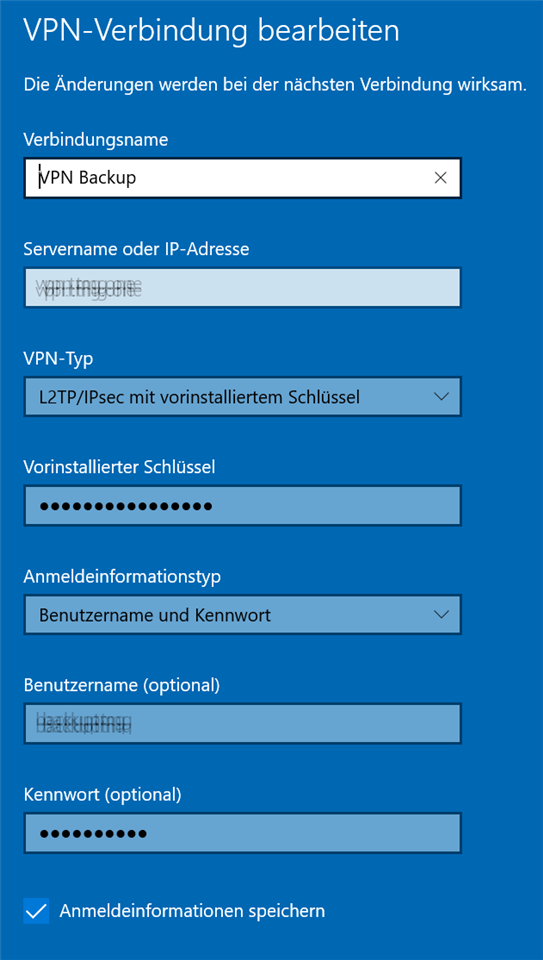The height and width of the screenshot is (960, 543).
Task: Click the Benutzername (optional) label text
Action: click(122, 686)
